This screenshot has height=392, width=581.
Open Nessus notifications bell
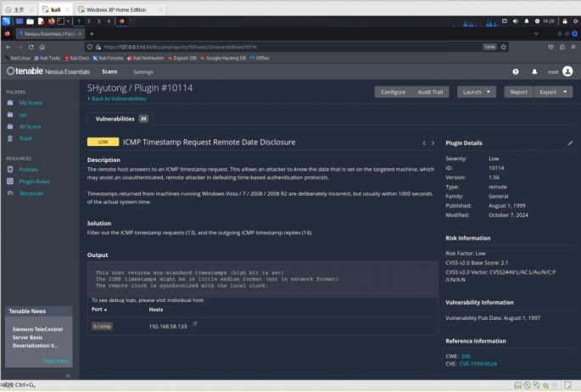point(534,72)
